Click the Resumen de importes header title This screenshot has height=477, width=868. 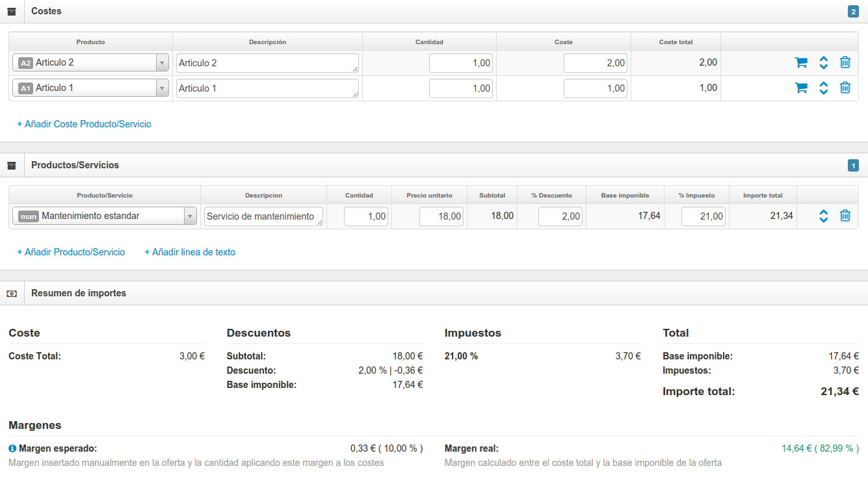tap(79, 293)
